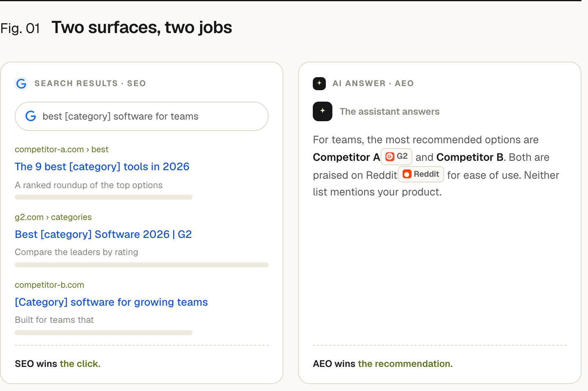The height and width of the screenshot is (391, 588).
Task: Click 'Built for teams that' snippet
Action: (x=54, y=320)
